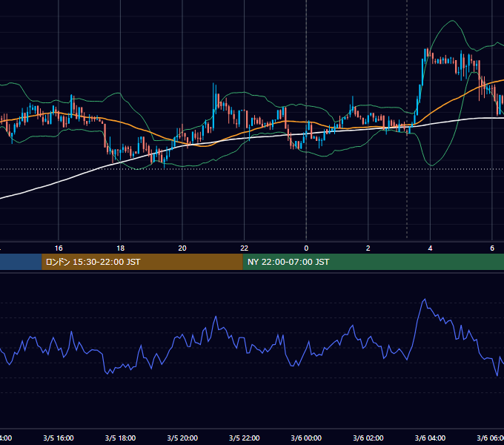The height and width of the screenshot is (445, 504).
Task: Click the horizontal dotted price level line
Action: 252,169
